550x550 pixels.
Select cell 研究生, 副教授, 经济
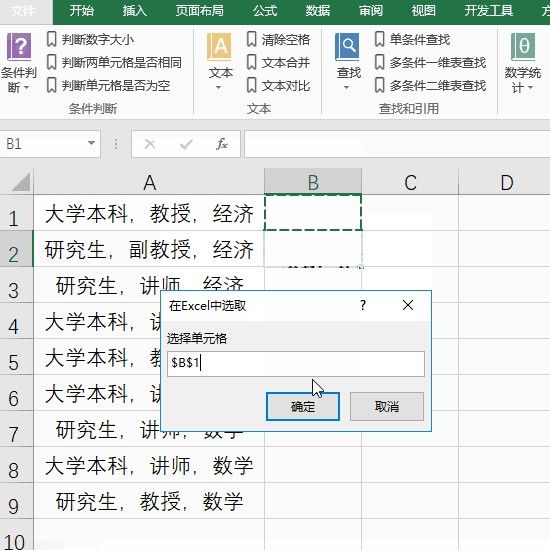pos(149,249)
